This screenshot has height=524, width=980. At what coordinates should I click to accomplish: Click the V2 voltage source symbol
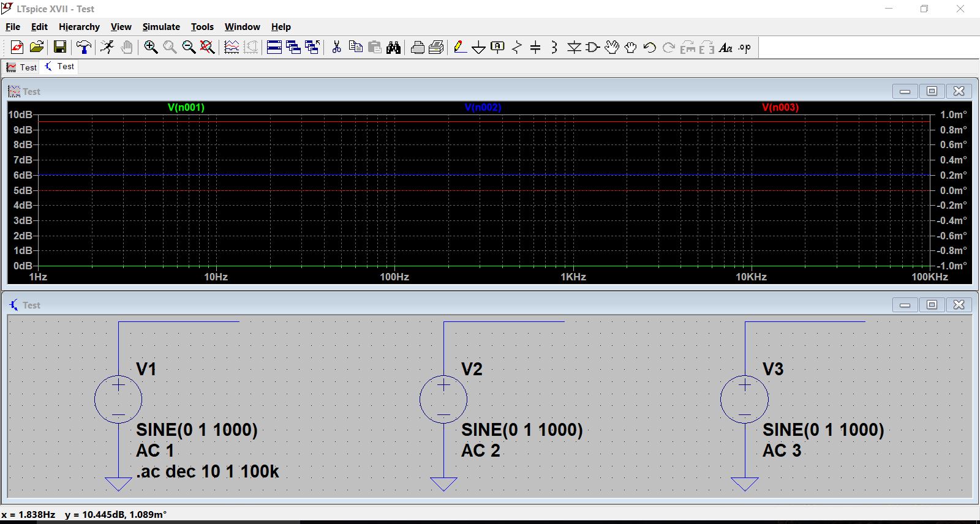point(443,400)
